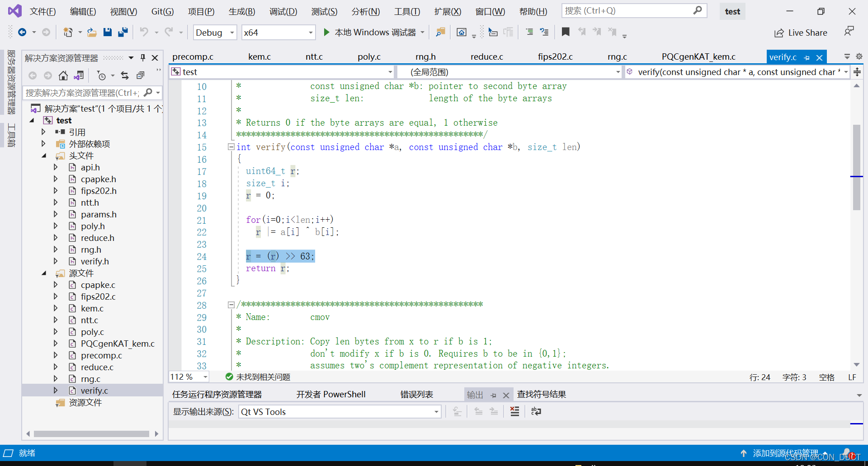This screenshot has height=466, width=868.
Task: Click the 工具箱 side tab
Action: point(11,135)
